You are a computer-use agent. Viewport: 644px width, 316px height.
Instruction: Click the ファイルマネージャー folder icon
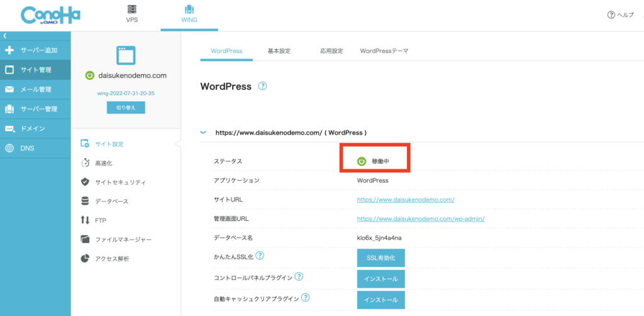click(85, 240)
